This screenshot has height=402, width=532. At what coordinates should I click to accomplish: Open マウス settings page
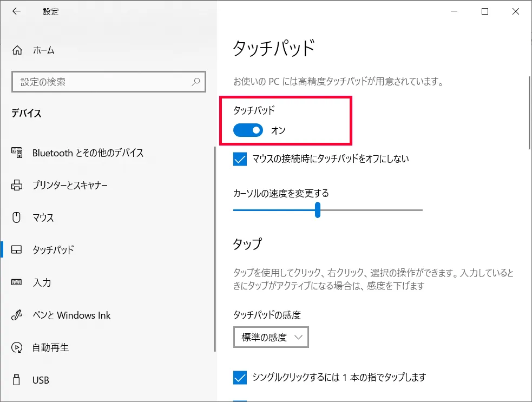(x=43, y=218)
